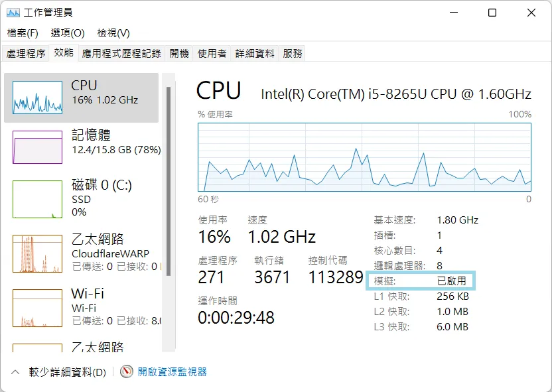
Task: Open the 檔案(F) menu
Action: 23,33
